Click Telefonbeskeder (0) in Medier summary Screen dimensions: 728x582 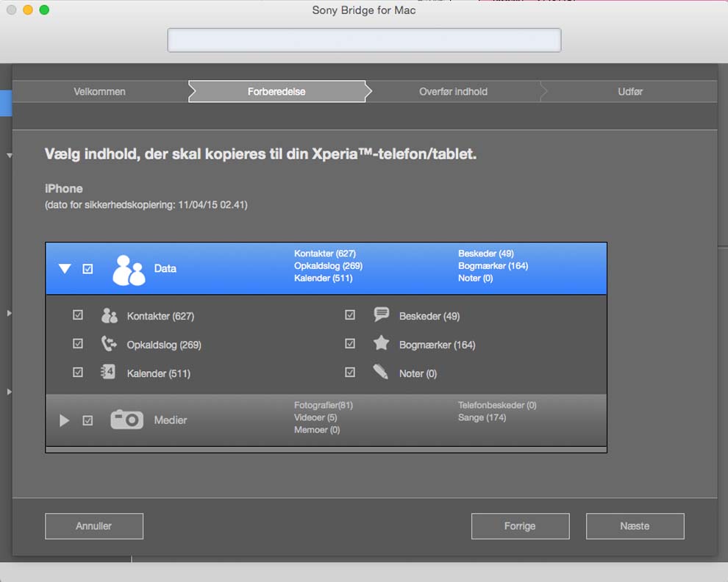497,405
